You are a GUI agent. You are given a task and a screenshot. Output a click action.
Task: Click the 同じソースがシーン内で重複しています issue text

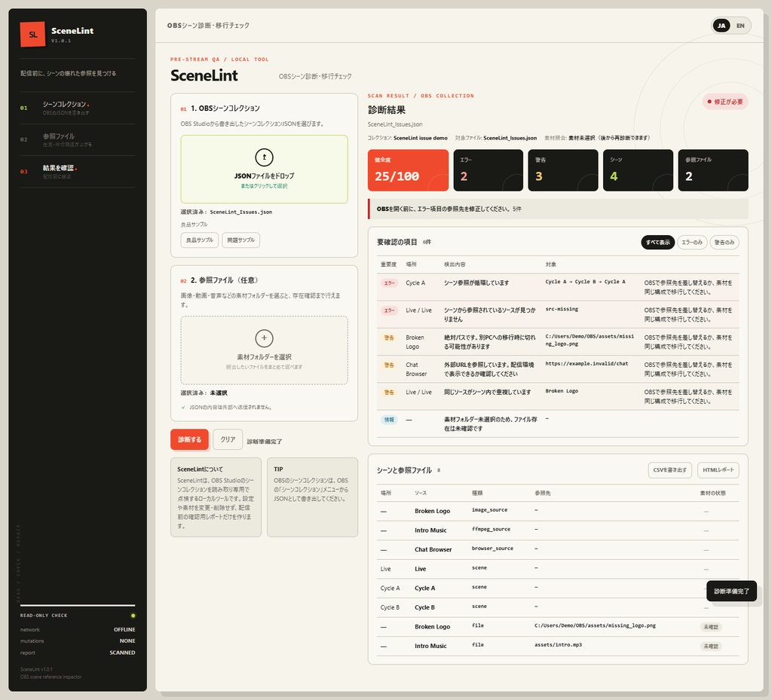tap(488, 392)
